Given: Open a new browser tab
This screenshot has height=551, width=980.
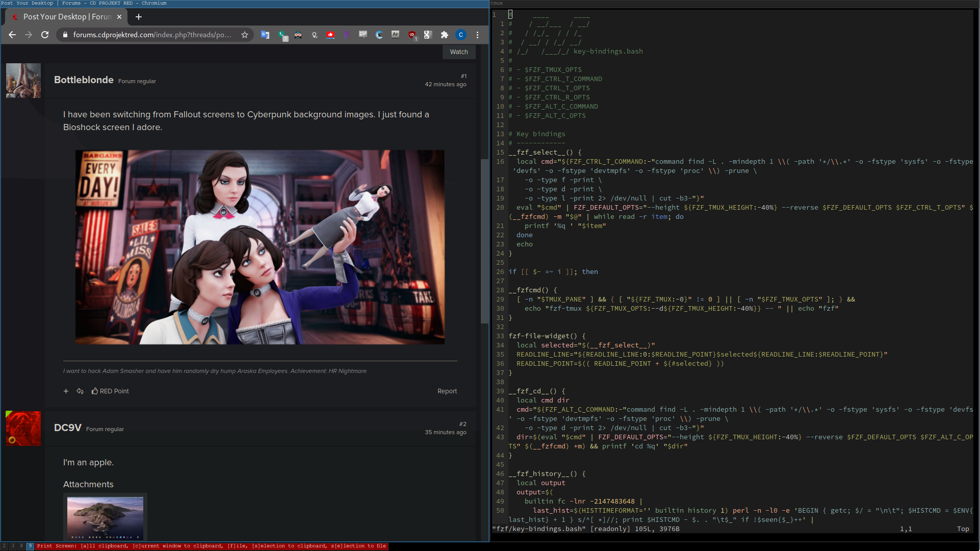Looking at the screenshot, I should (139, 17).
